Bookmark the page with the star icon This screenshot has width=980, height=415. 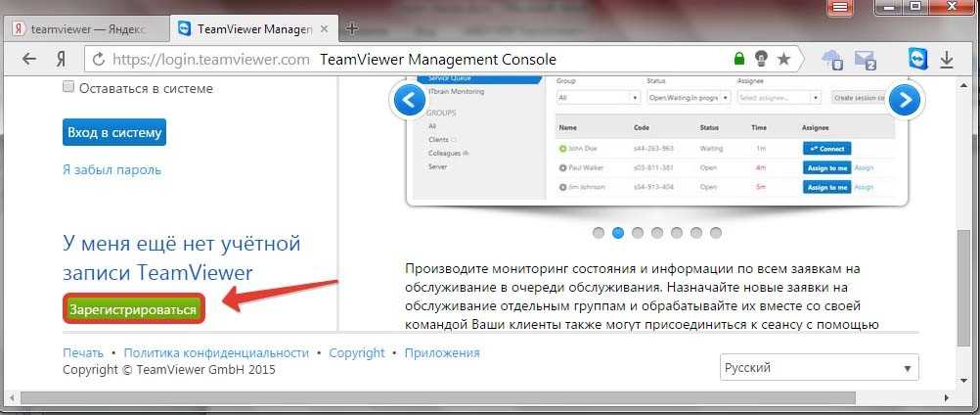[x=783, y=60]
